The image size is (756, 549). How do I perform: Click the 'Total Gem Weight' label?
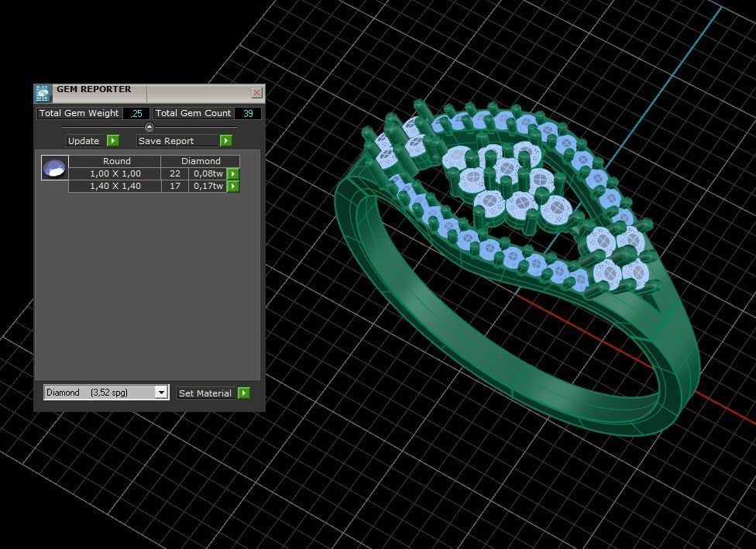pyautogui.click(x=80, y=113)
